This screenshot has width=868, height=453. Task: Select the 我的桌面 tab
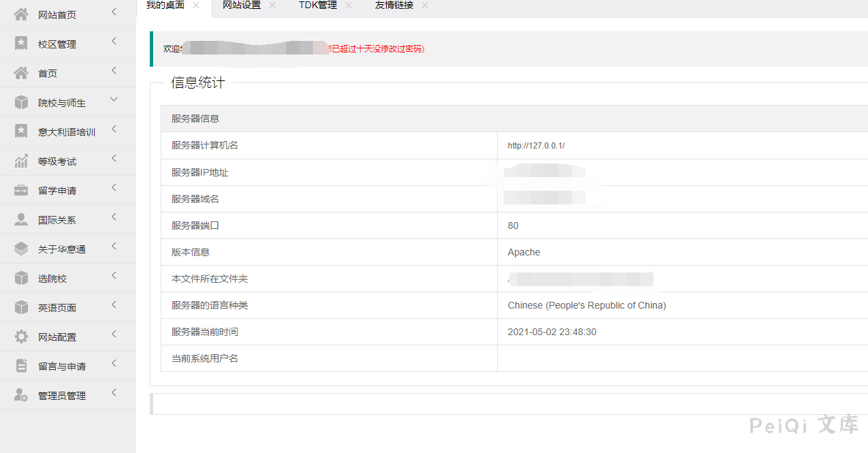pos(165,5)
